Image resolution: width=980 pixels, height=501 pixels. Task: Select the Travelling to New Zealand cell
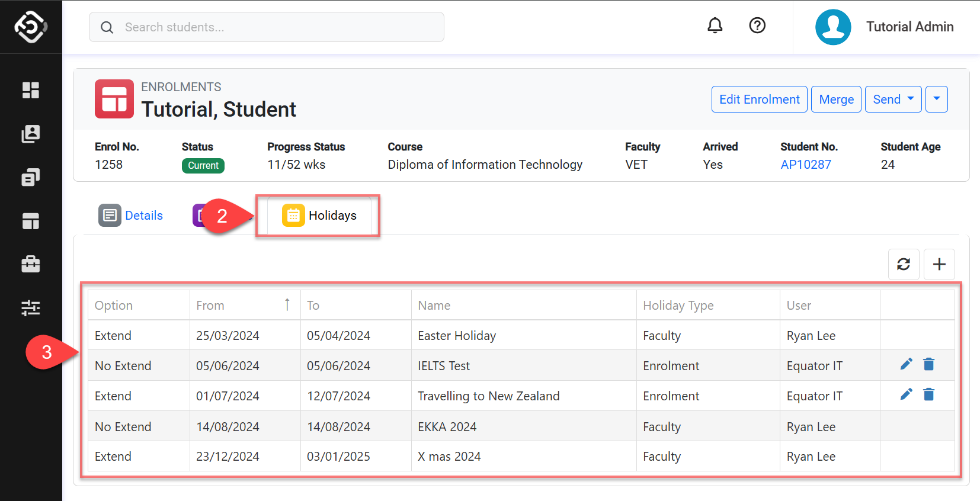point(524,396)
